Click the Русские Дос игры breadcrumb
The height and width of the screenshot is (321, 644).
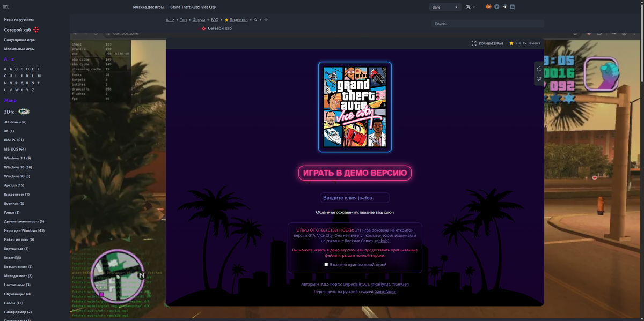point(148,7)
